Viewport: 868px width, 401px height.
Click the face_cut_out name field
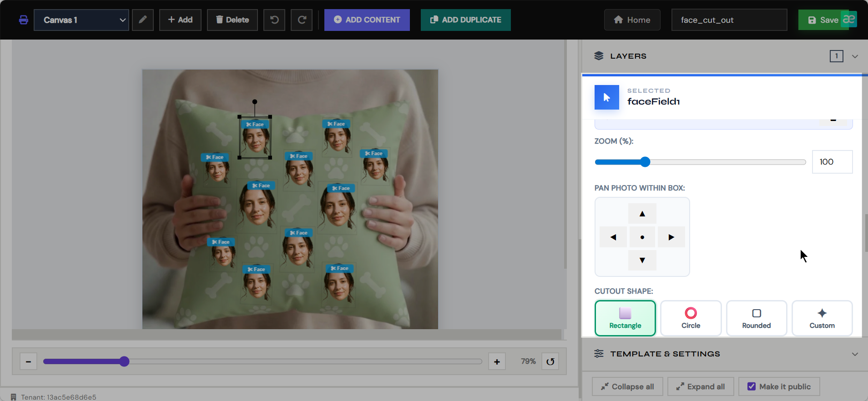tap(729, 20)
